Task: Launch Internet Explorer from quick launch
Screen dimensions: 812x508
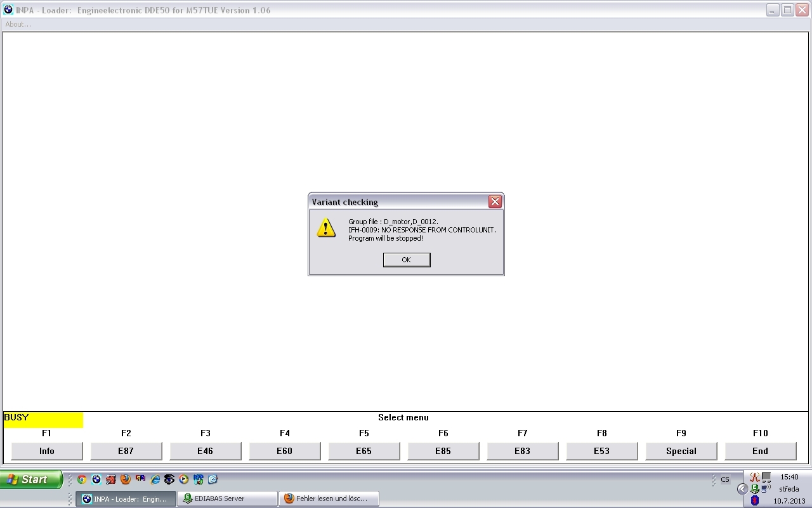Action: coord(155,479)
